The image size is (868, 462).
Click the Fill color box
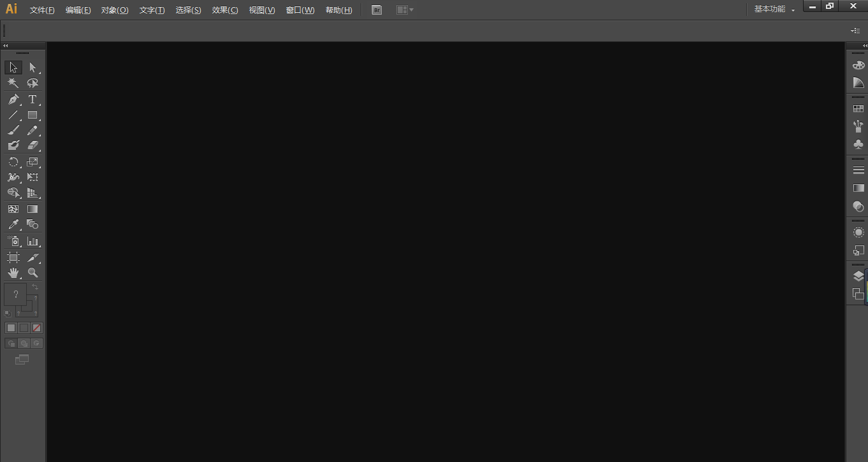(x=15, y=294)
